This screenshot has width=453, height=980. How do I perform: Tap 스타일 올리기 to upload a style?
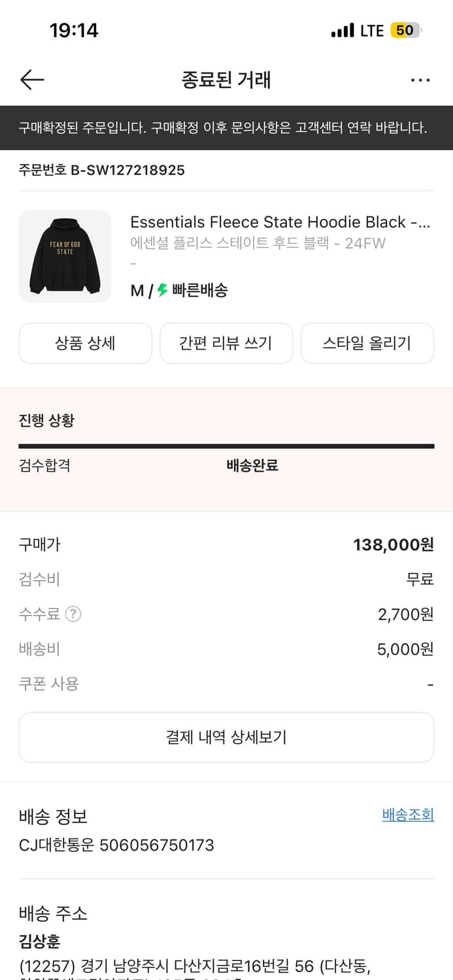[367, 343]
